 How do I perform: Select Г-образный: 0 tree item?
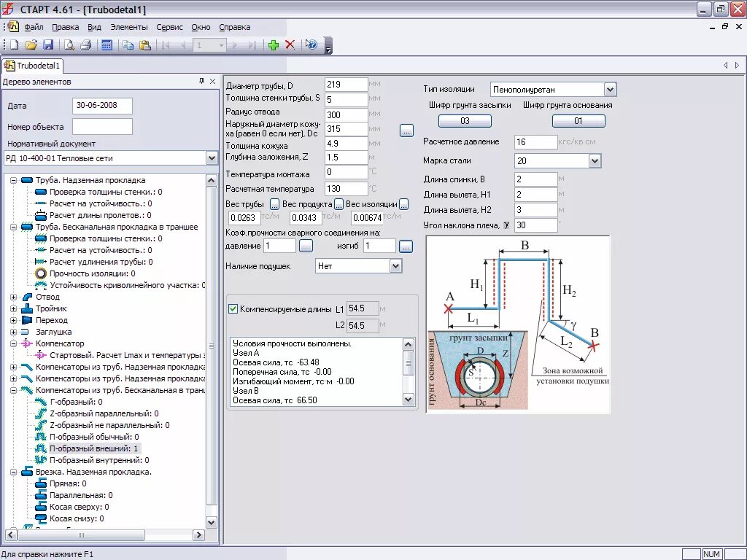[x=76, y=402]
